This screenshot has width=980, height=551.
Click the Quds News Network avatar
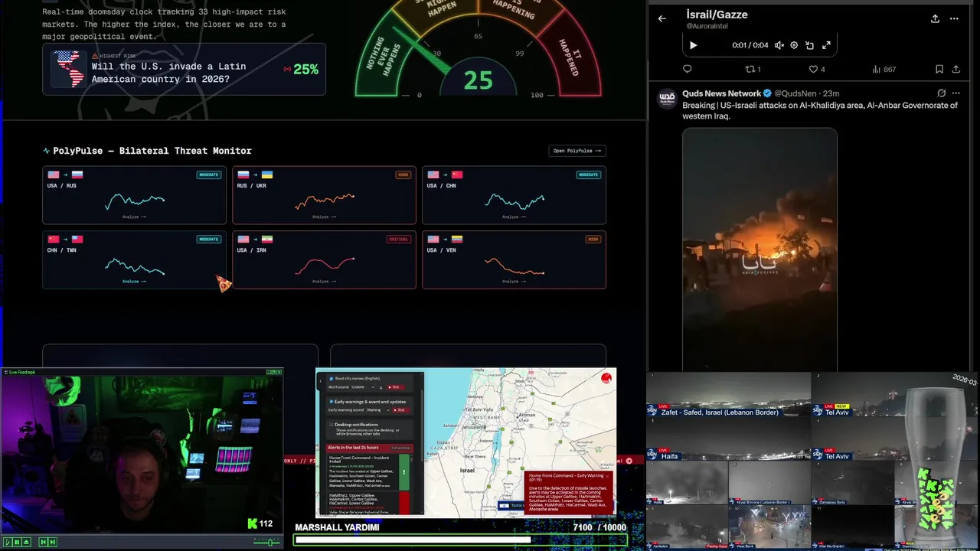pos(667,98)
